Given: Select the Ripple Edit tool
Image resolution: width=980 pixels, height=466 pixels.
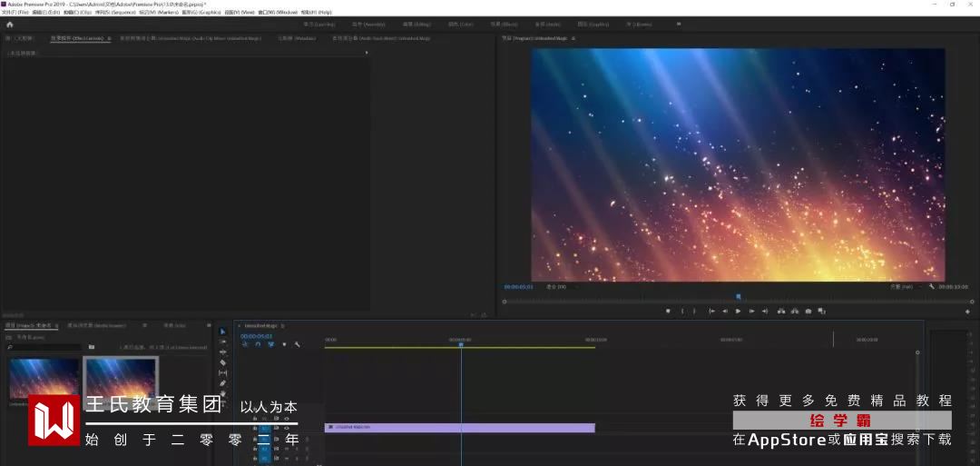Looking at the screenshot, I should pos(223,352).
